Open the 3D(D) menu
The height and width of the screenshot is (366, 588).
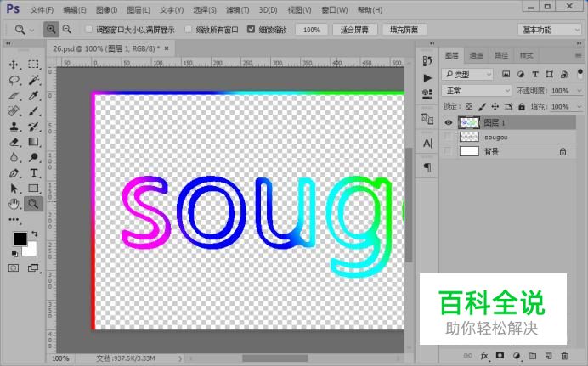tap(268, 9)
